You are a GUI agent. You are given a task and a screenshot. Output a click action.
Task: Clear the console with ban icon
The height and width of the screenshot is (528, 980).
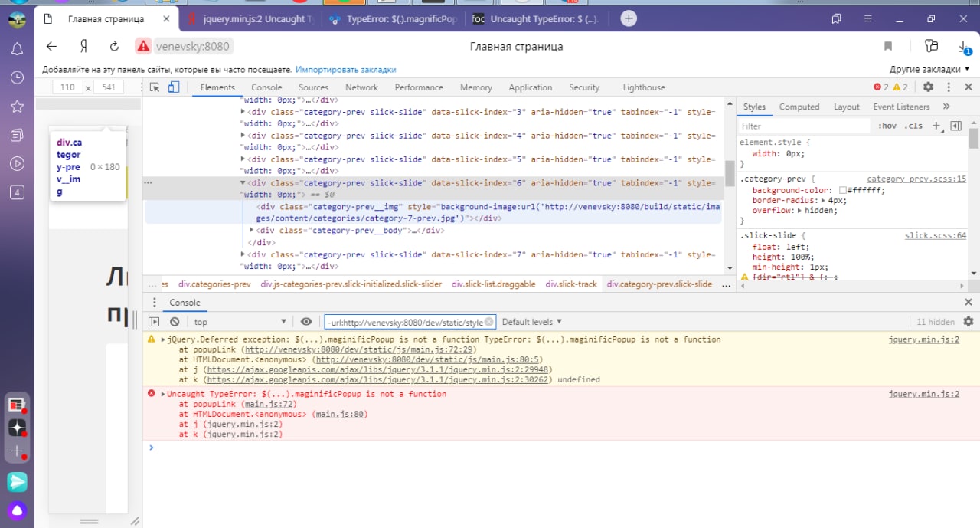click(x=175, y=322)
